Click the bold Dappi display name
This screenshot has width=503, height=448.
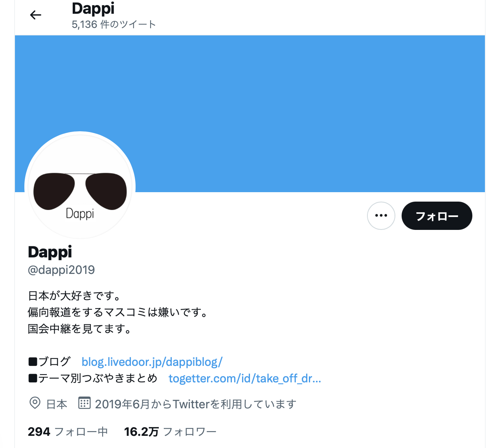click(50, 252)
